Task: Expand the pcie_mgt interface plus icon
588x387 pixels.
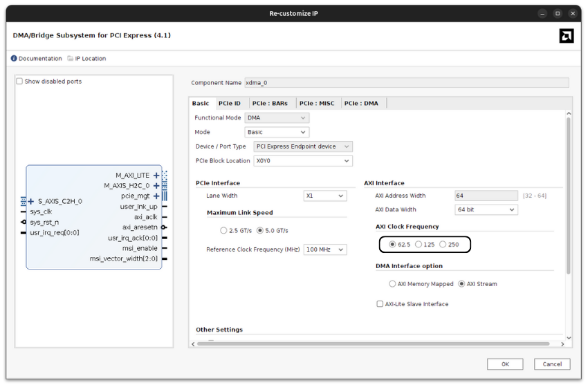Action: (156, 196)
